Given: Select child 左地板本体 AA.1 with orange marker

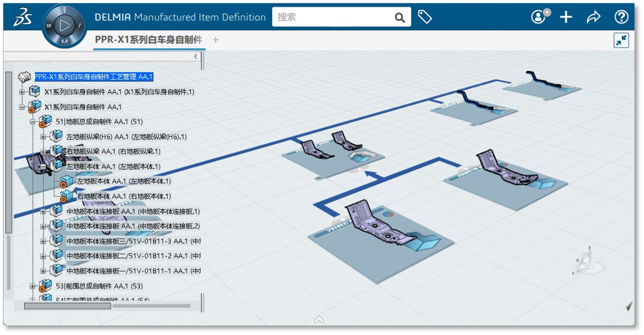Looking at the screenshot, I should [124, 181].
